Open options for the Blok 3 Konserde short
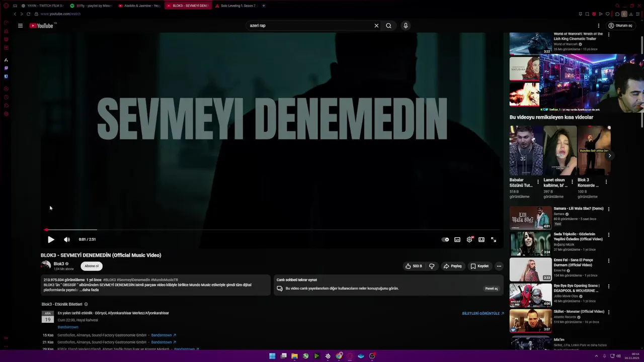 click(606, 182)
